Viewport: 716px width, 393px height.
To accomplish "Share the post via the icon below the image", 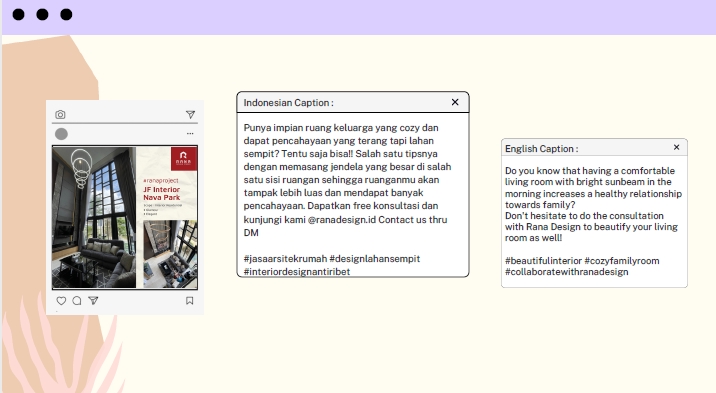I will [x=93, y=300].
